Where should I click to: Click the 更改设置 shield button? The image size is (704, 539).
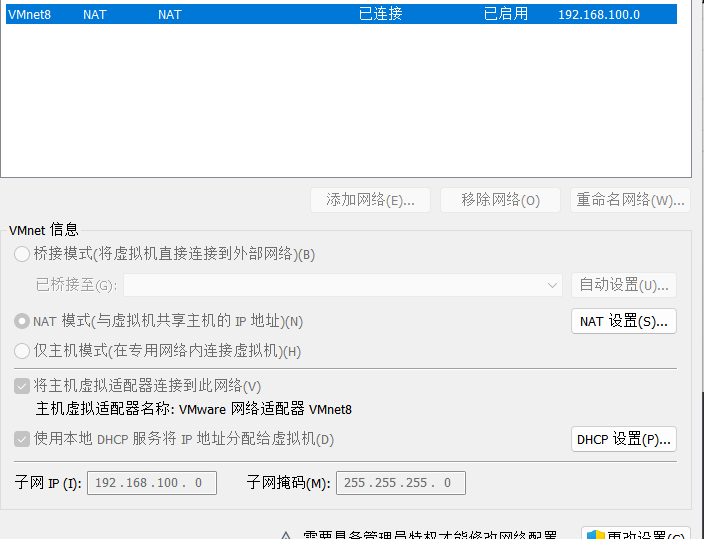pyautogui.click(x=636, y=534)
